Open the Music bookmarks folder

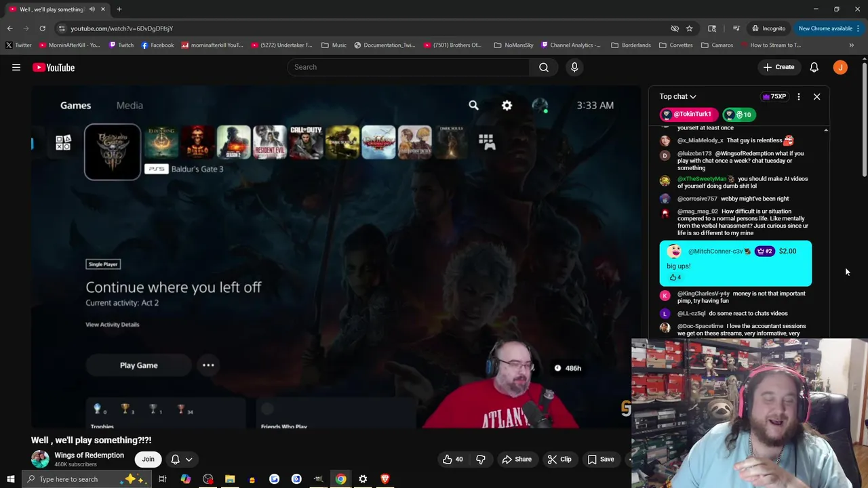[x=334, y=45]
